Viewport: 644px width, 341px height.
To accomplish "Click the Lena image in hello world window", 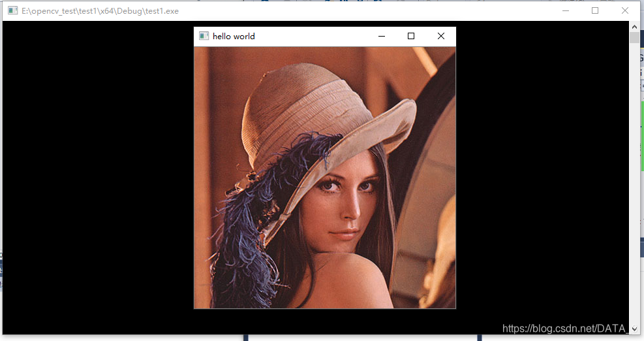I will [x=325, y=178].
